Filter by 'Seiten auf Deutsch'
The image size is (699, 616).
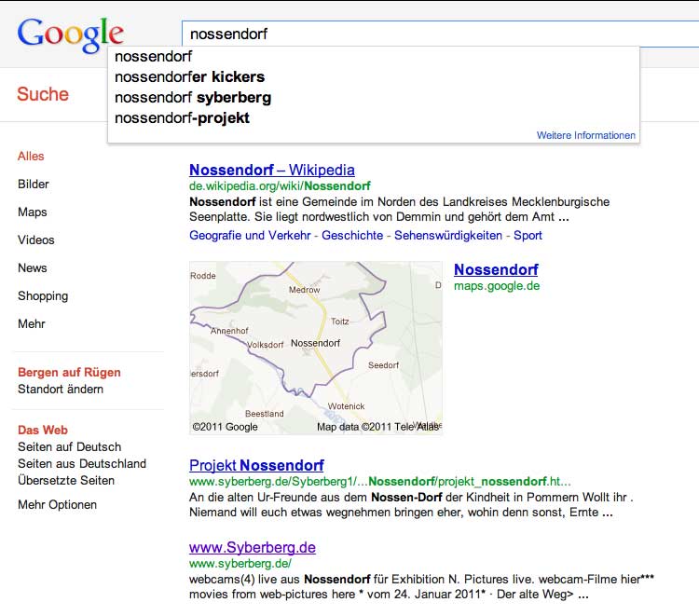(x=69, y=447)
